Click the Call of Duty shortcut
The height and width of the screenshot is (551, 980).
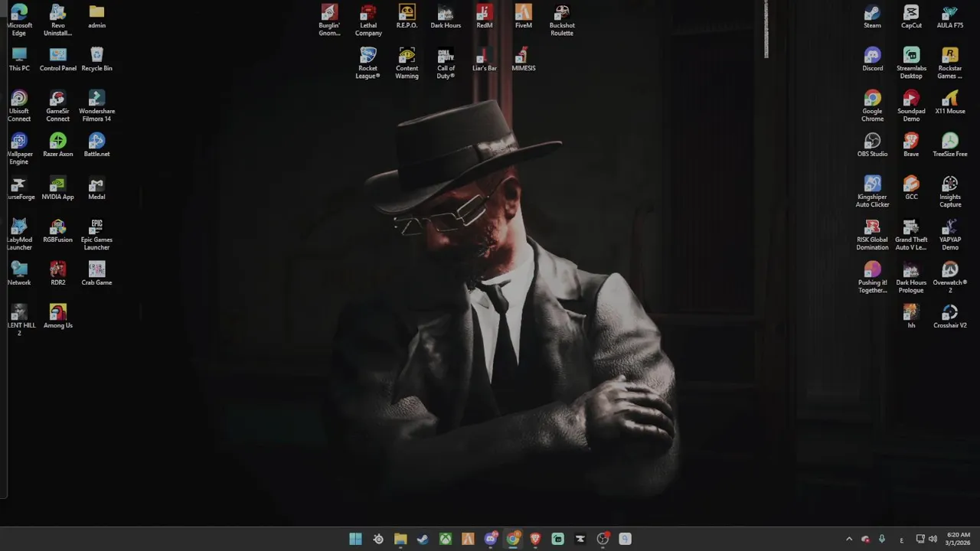446,64
